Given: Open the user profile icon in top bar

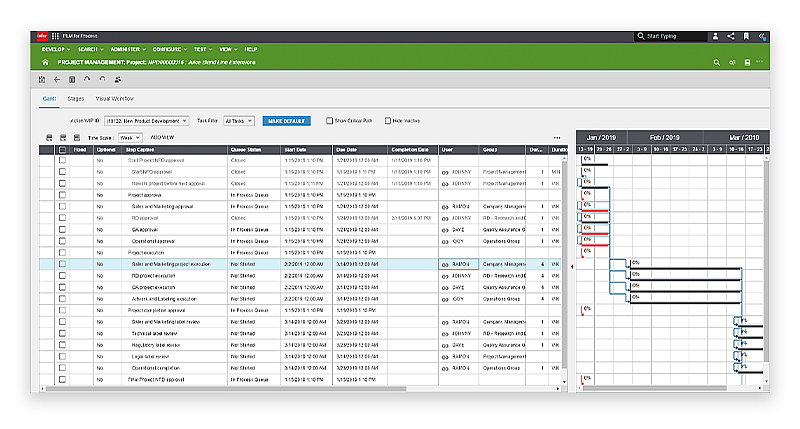Looking at the screenshot, I should [715, 36].
